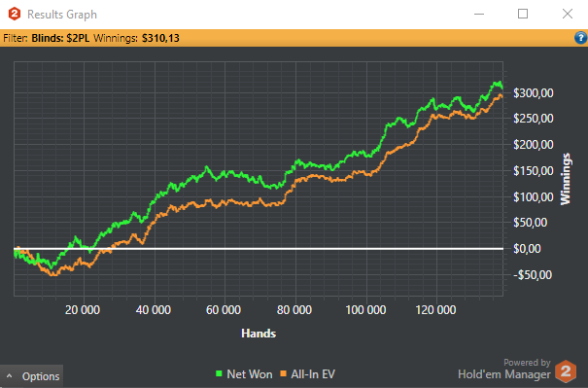This screenshot has width=588, height=388.
Task: Click the 120 000 hands axis label
Action: click(435, 310)
